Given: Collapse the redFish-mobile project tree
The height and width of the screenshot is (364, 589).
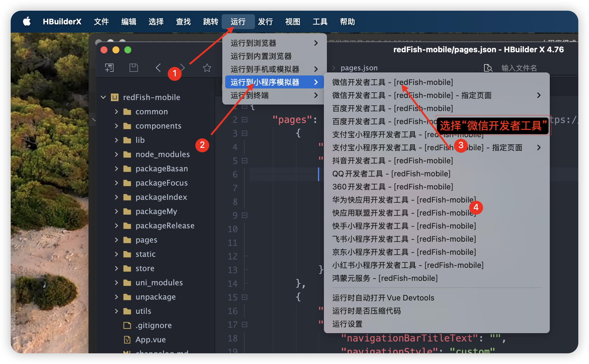Looking at the screenshot, I should point(103,97).
